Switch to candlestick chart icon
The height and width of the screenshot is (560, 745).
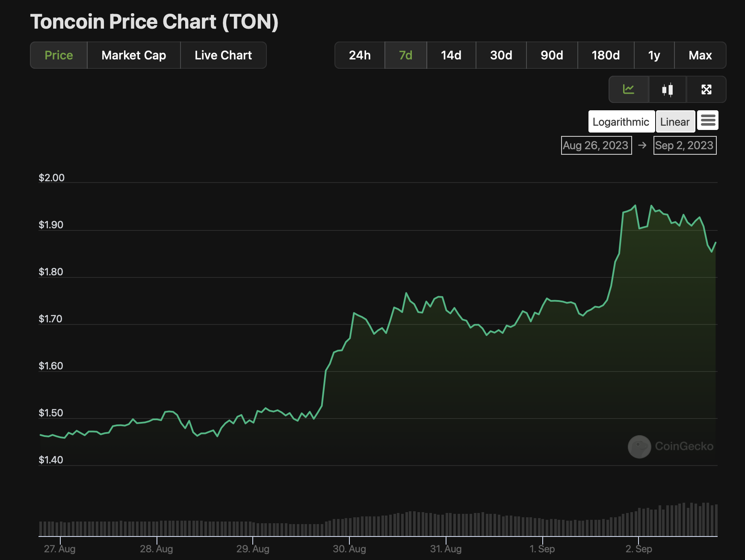click(668, 89)
